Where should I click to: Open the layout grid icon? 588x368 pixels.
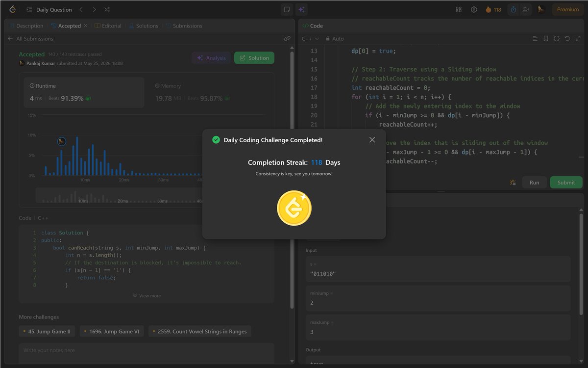coord(459,9)
